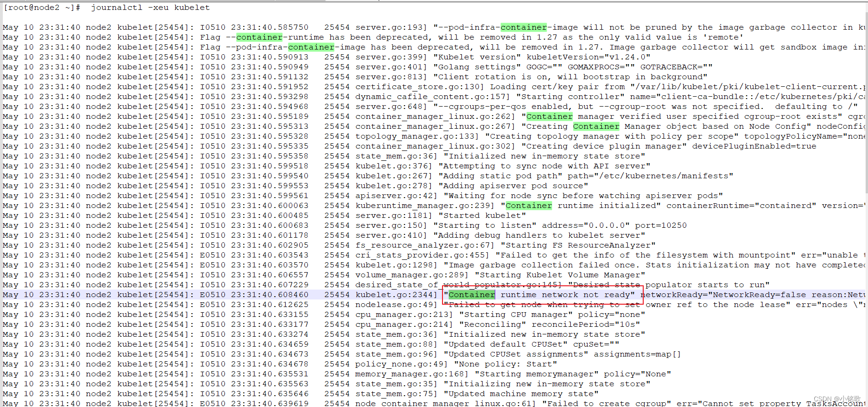Click the 'Starting FS ResourceAnalyzer' message
868x407 pixels.
coord(578,245)
